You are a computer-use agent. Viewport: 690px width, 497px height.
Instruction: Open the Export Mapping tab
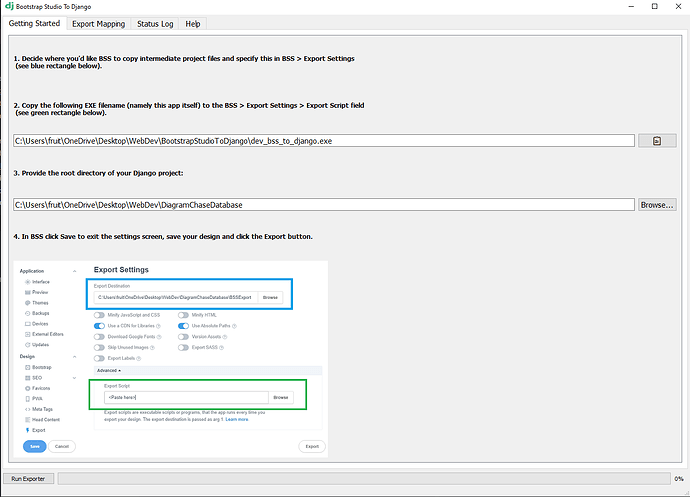(x=99, y=24)
